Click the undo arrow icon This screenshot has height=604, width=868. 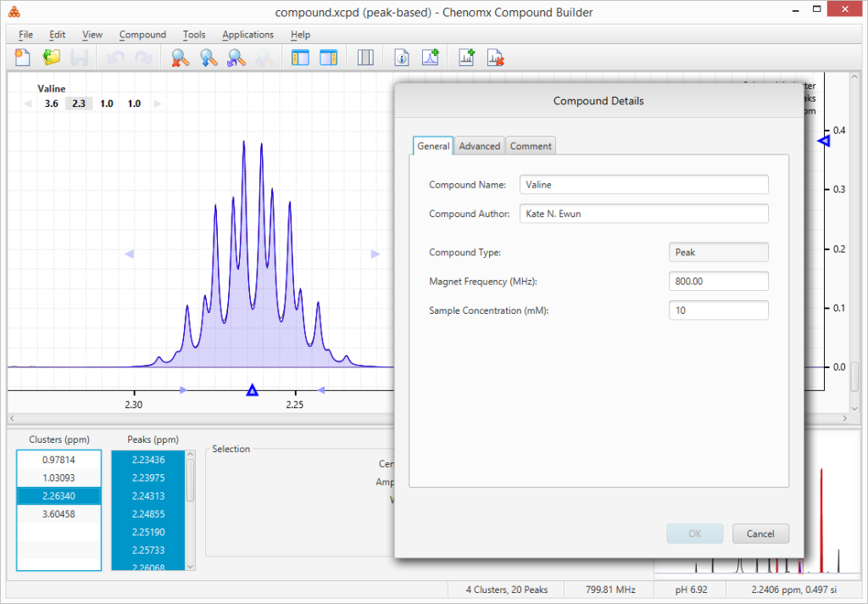tap(115, 57)
